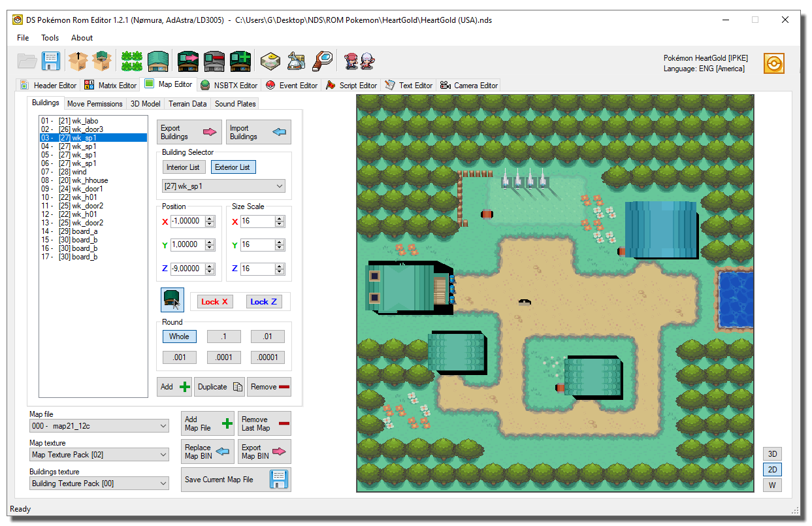Open the Sound Plates sub-tab

pyautogui.click(x=235, y=103)
